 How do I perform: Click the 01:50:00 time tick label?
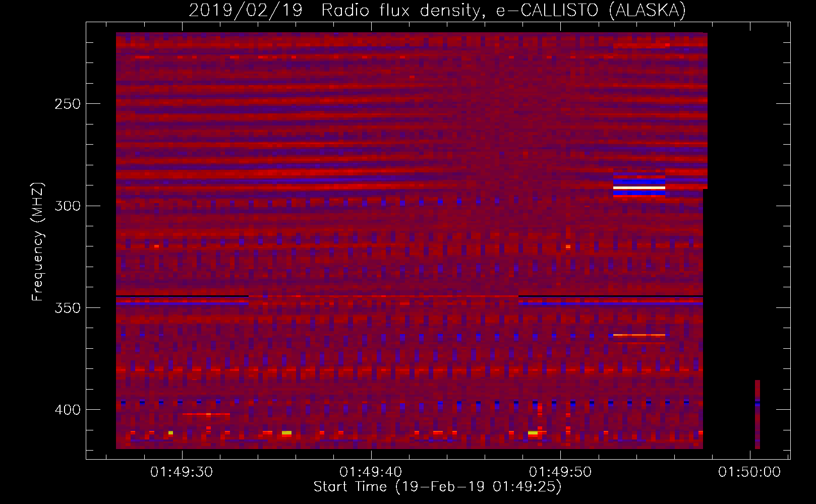749,472
